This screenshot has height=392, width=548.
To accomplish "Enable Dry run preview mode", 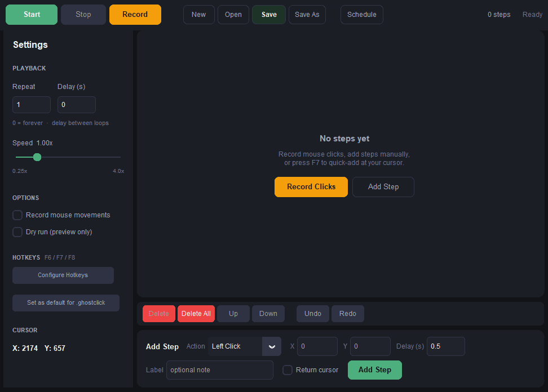I will 17,231.
